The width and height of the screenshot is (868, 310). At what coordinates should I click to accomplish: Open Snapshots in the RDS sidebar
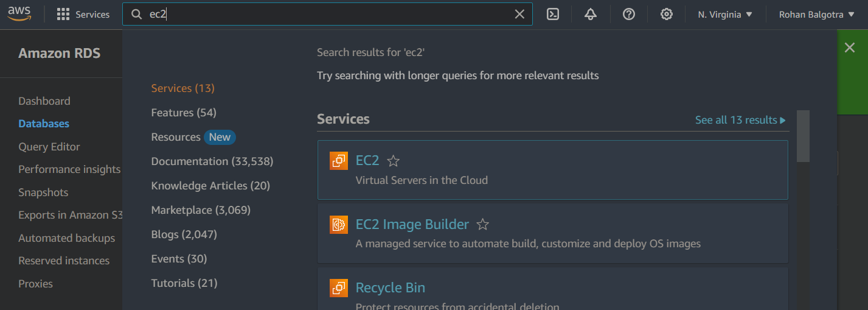[x=43, y=192]
